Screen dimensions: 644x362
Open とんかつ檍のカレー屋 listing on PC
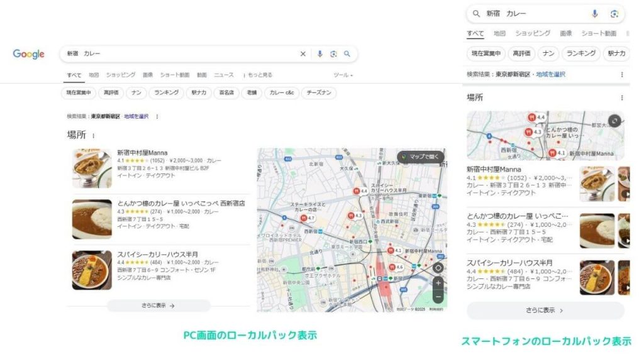click(x=180, y=203)
